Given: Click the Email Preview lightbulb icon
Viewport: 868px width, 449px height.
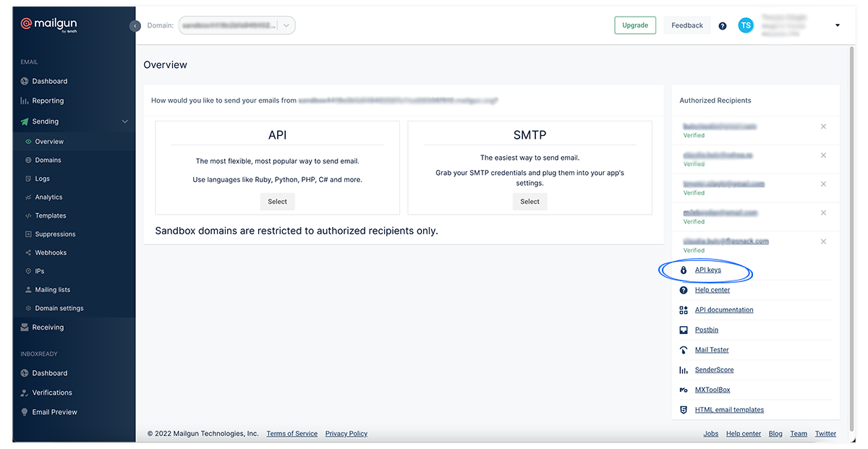Looking at the screenshot, I should [25, 412].
